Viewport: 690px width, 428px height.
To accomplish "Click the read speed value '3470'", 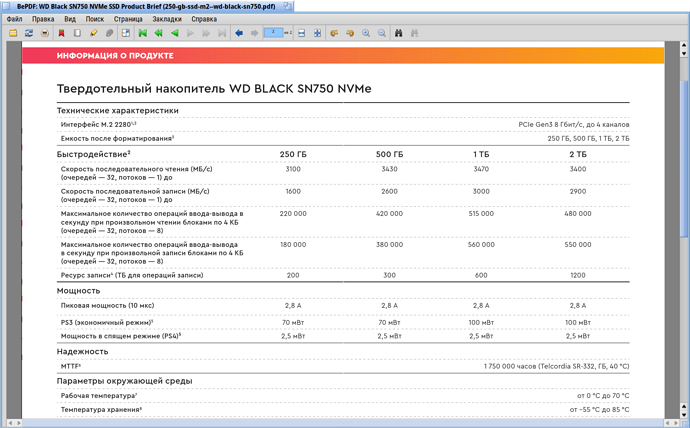I will click(481, 169).
